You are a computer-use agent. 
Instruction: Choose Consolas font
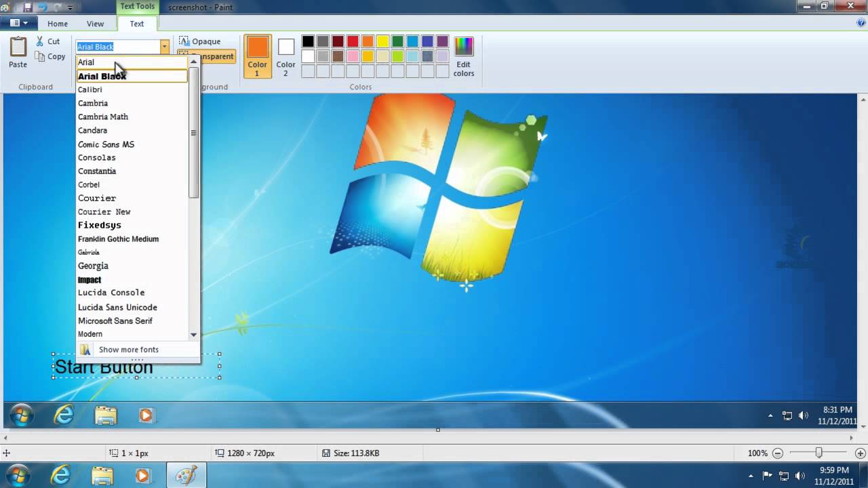pyautogui.click(x=132, y=157)
